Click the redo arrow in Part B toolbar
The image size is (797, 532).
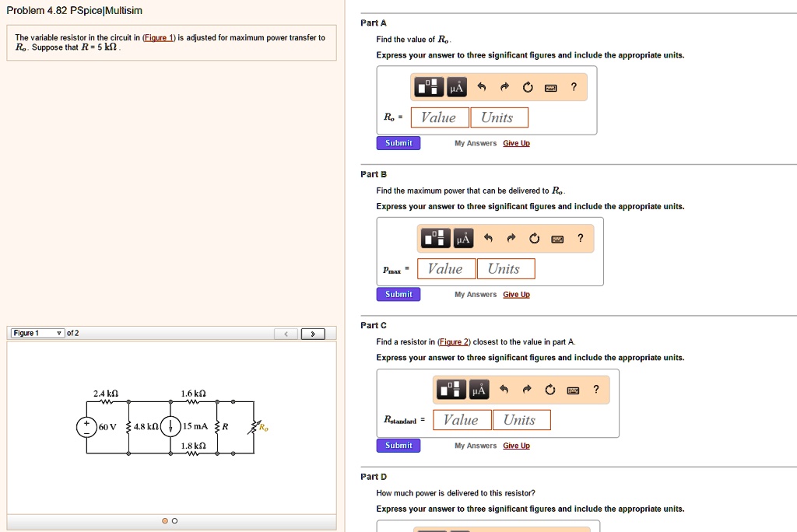511,239
